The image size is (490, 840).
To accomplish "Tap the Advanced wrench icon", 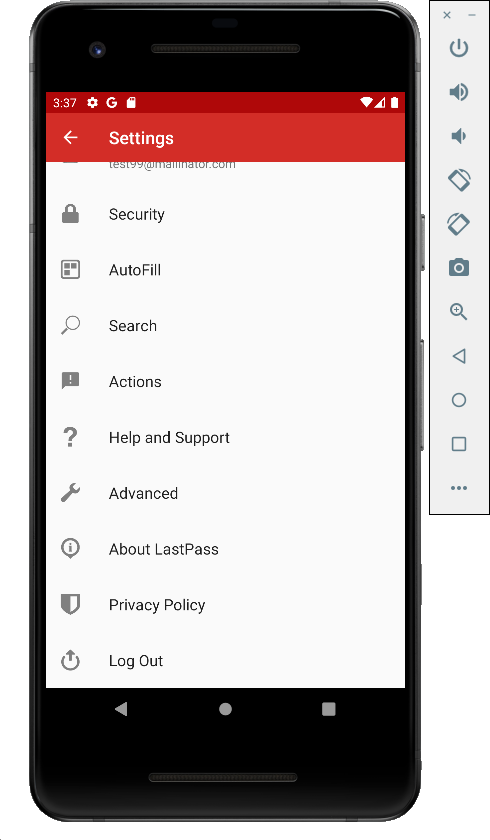I will (70, 492).
